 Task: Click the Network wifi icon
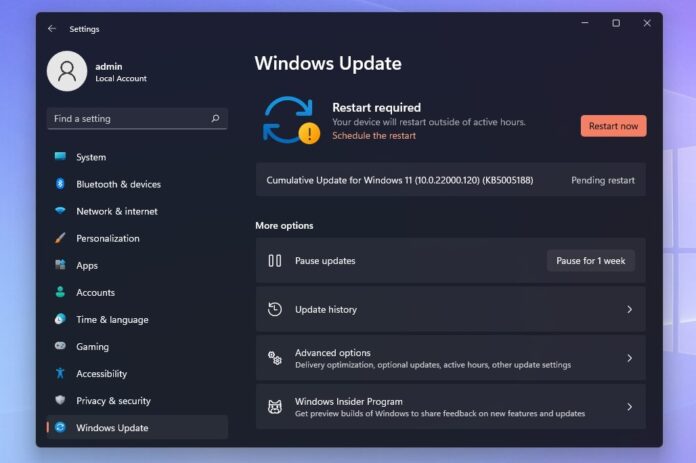(x=60, y=210)
